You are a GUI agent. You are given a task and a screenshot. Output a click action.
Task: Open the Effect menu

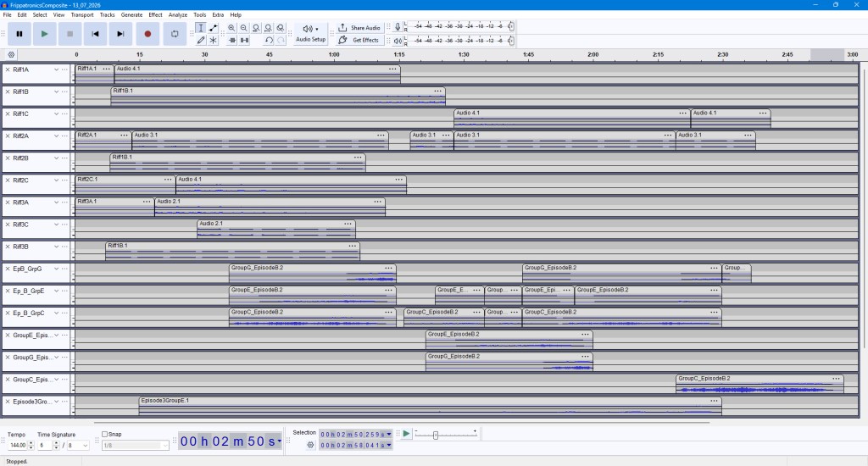click(156, 15)
